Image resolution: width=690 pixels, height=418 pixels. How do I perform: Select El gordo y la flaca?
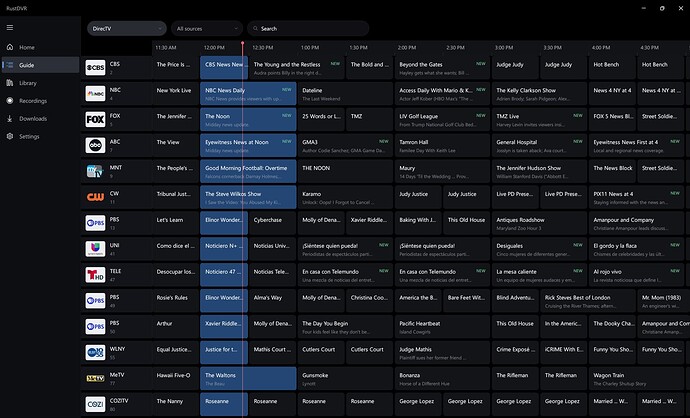coord(636,249)
